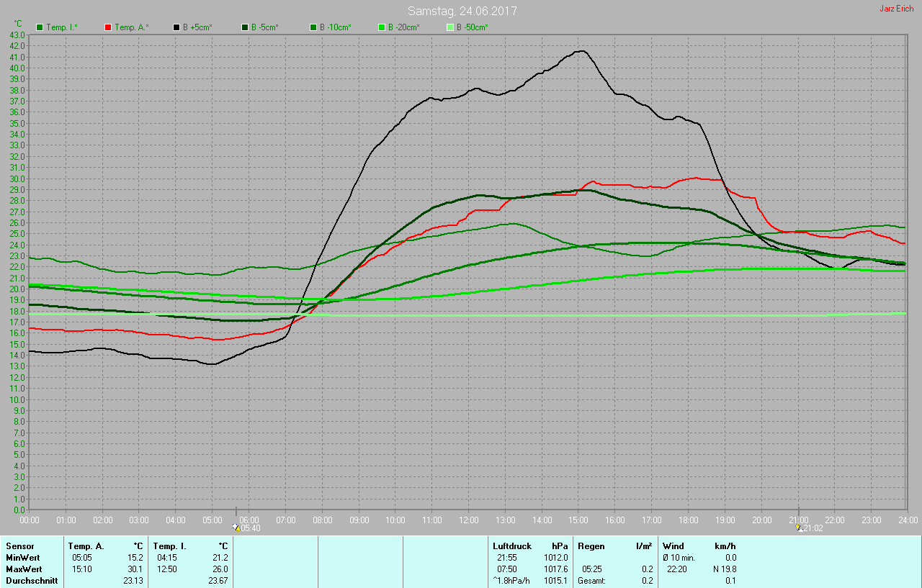This screenshot has width=922, height=588.
Task: Click the Temp. A. minimum value "15.2"
Action: (x=135, y=558)
